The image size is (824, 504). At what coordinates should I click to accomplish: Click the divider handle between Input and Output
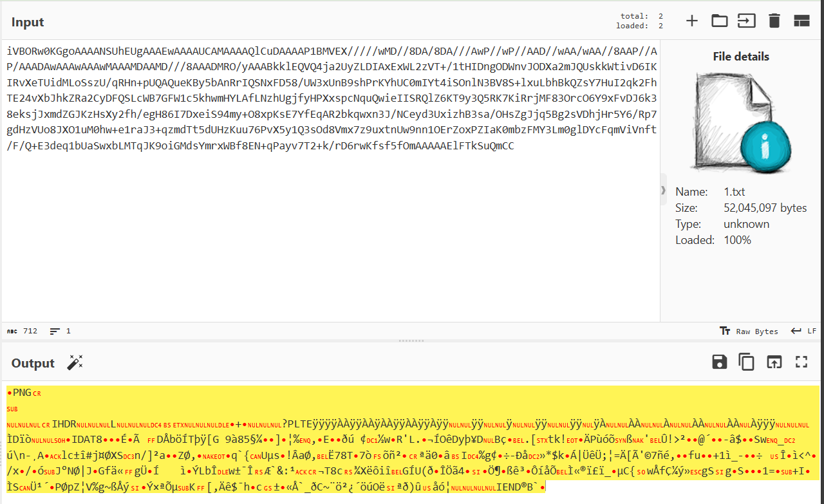coord(412,341)
